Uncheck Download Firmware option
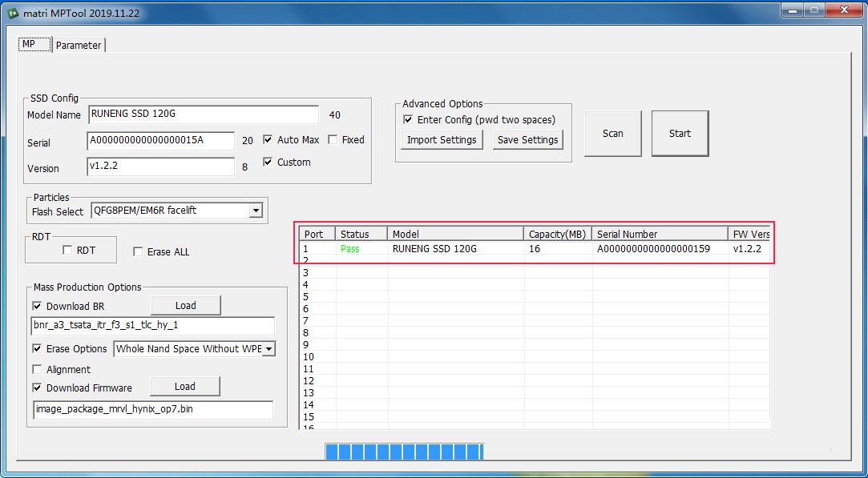This screenshot has width=868, height=478. 37,388
